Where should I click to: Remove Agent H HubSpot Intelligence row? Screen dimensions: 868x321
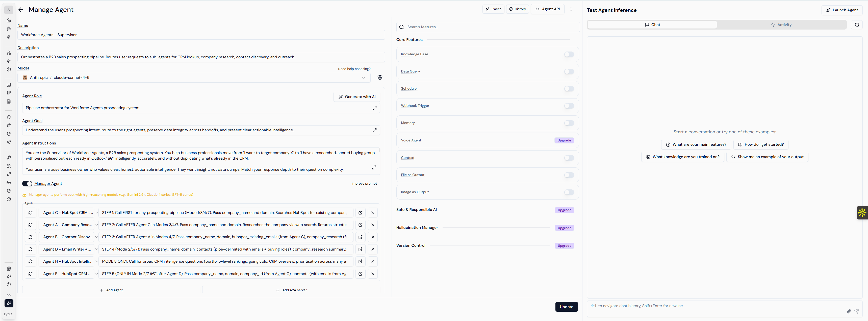[x=373, y=261]
